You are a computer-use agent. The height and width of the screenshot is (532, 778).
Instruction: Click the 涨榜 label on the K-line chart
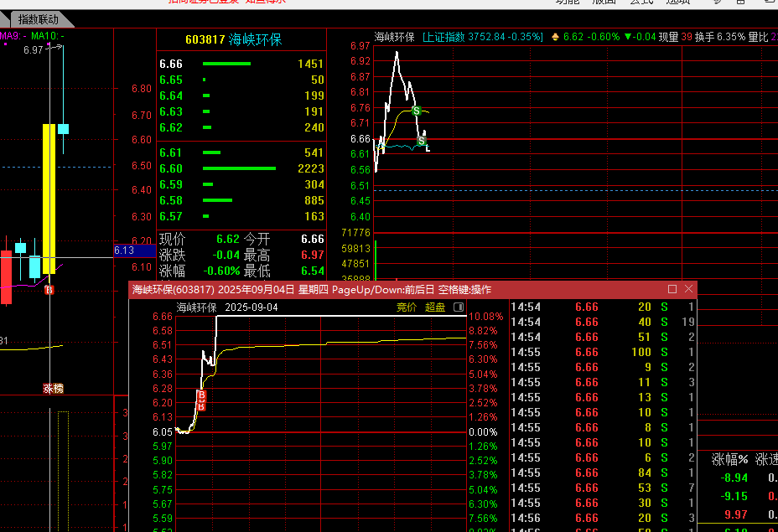tap(53, 389)
